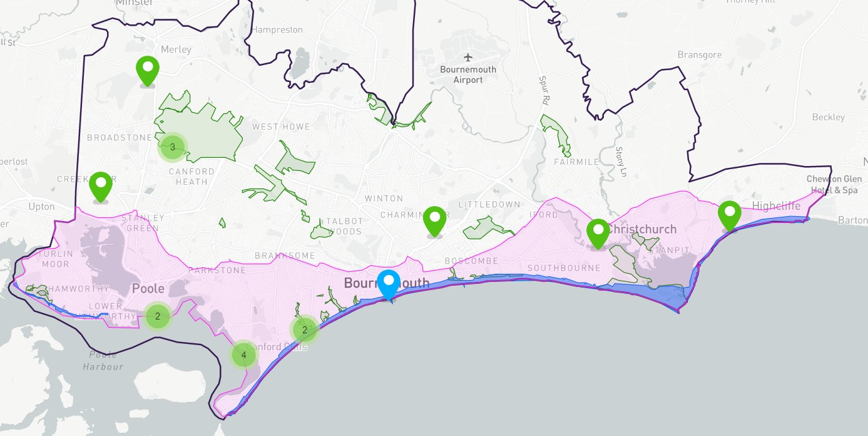Screen dimensions: 868x436
Task: Select the green polygon below West Howe
Action: (295, 161)
